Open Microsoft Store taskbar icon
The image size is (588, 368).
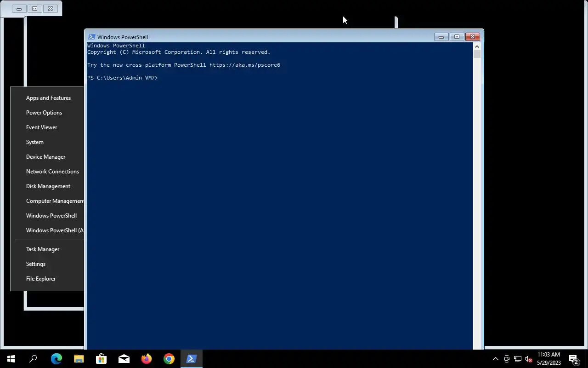coord(101,359)
